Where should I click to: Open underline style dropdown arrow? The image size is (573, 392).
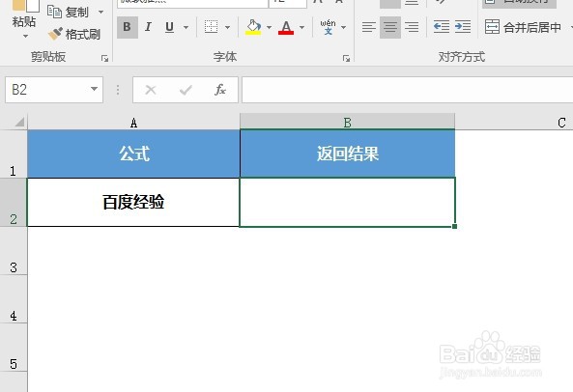point(186,27)
